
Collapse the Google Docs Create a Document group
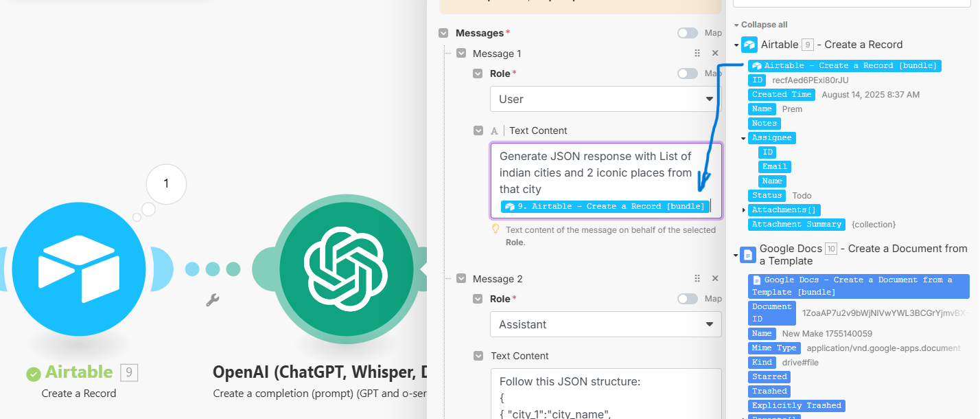click(x=736, y=256)
